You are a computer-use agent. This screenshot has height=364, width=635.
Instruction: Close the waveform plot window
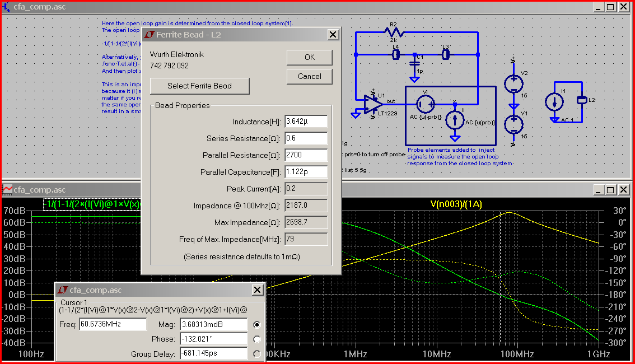point(624,189)
